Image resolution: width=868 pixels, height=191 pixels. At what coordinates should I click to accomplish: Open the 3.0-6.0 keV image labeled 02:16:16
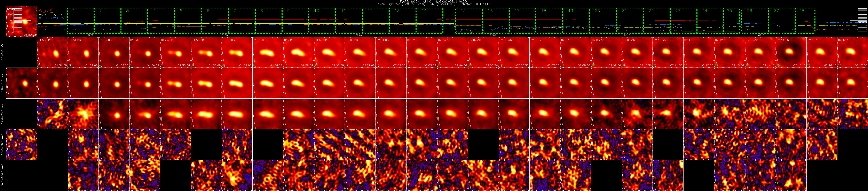point(852,52)
